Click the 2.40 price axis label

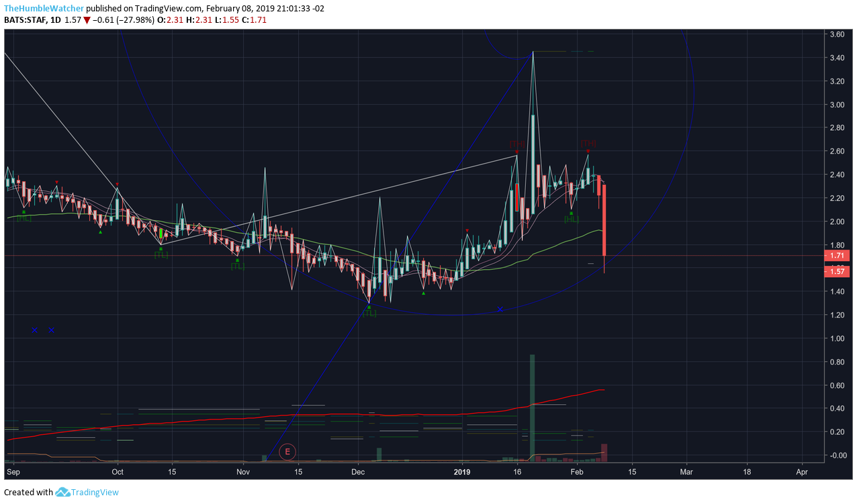pyautogui.click(x=837, y=174)
